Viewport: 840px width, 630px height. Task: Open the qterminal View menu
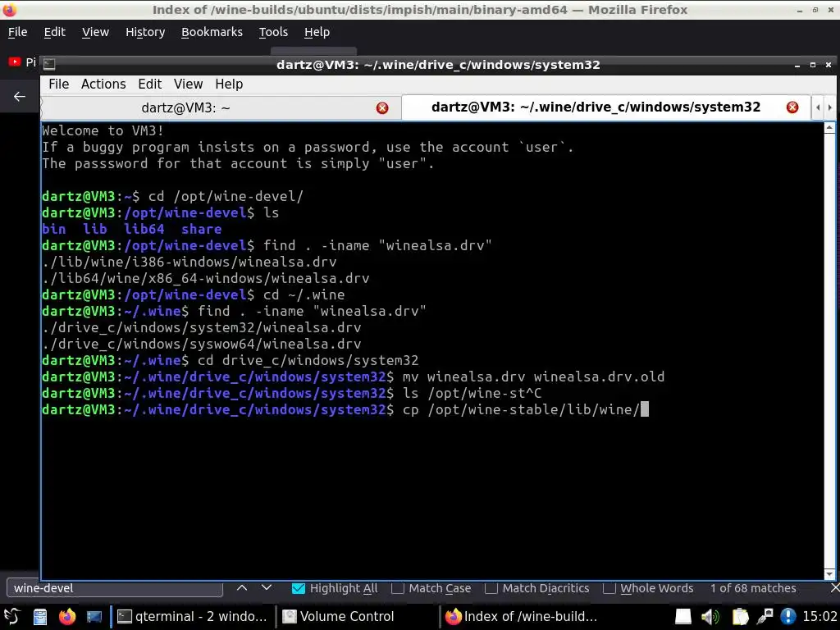click(188, 84)
